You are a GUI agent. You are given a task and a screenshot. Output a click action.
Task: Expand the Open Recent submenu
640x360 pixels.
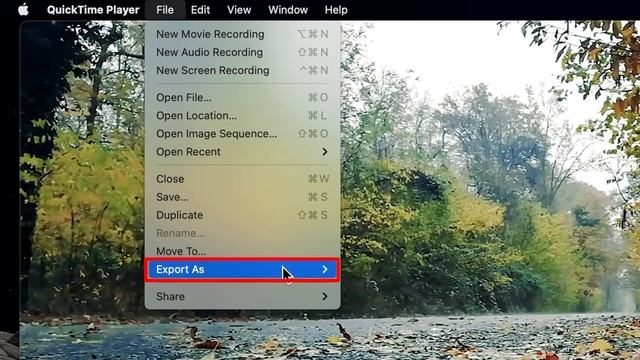click(x=242, y=152)
